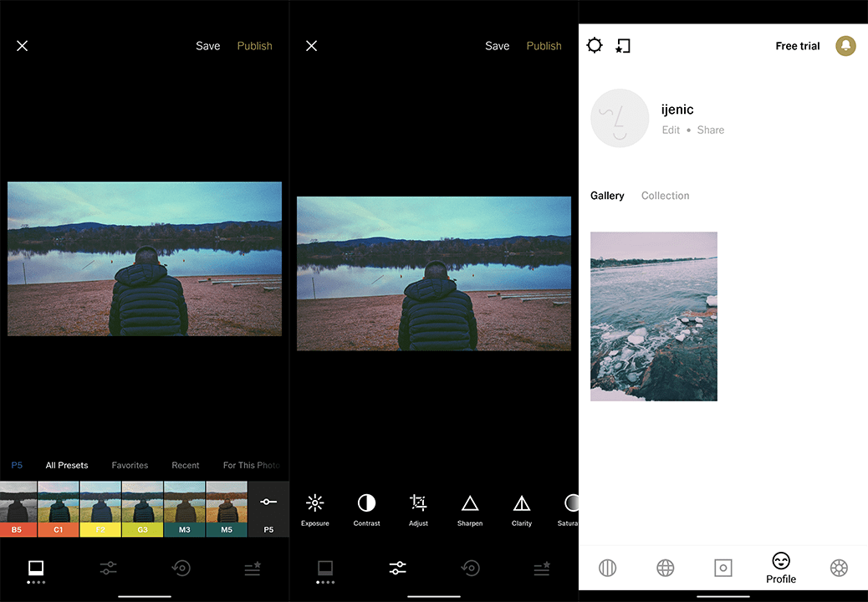Close the editor in the adjustments screen
868x602 pixels.
312,46
